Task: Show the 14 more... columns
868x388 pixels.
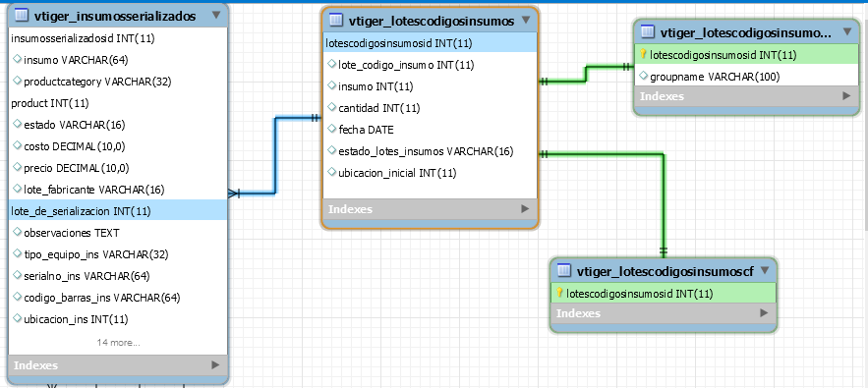Action: click(119, 342)
